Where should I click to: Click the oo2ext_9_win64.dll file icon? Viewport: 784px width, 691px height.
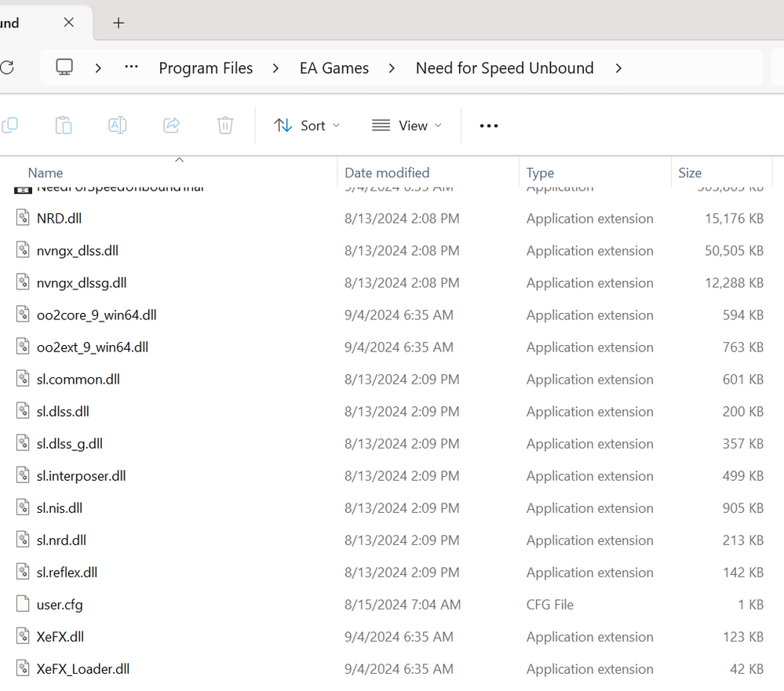click(23, 346)
